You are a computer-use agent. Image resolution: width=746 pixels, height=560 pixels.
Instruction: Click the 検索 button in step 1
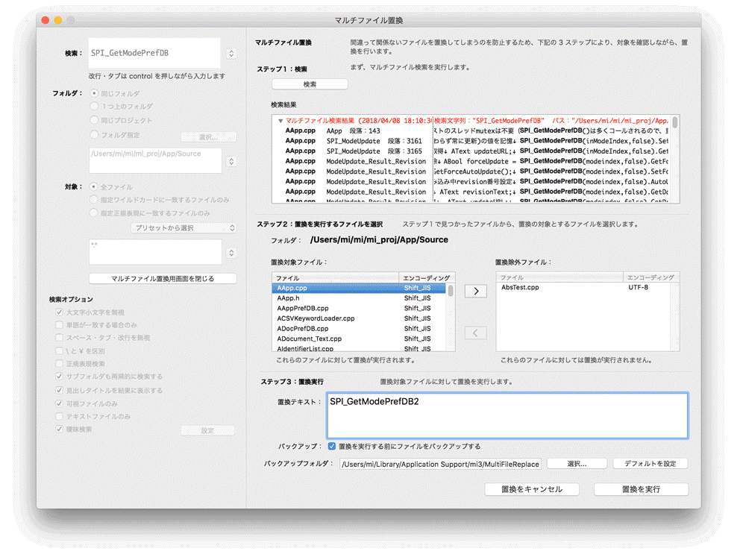[310, 84]
